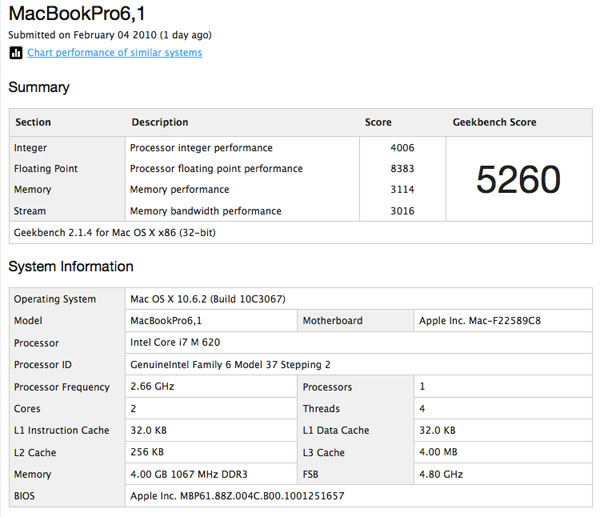The width and height of the screenshot is (600, 517).
Task: Select the Floating Point score 8383
Action: tap(402, 169)
